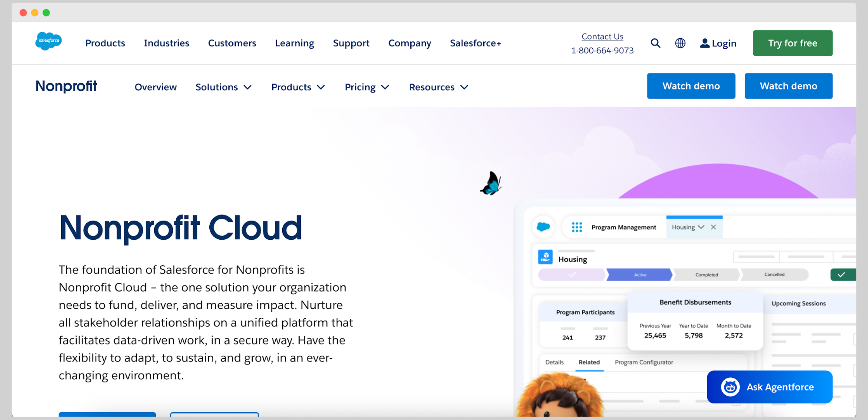Image resolution: width=868 pixels, height=420 pixels.
Task: Expand the Resources dropdown chevron
Action: (464, 87)
